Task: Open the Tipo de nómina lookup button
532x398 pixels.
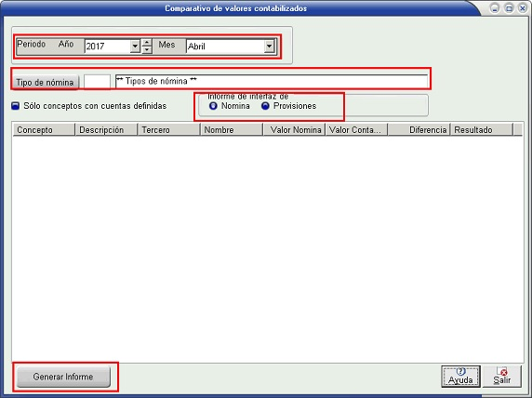Action: point(45,83)
